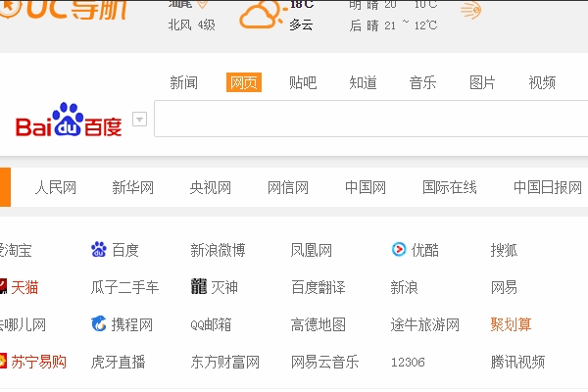Switch to the 视频 search tab
The width and height of the screenshot is (588, 392).
542,82
